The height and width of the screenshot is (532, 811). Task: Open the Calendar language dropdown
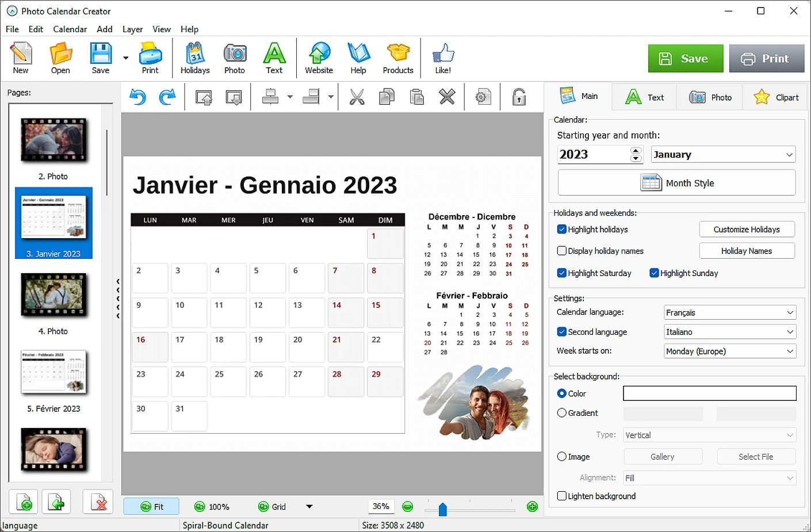[730, 312]
